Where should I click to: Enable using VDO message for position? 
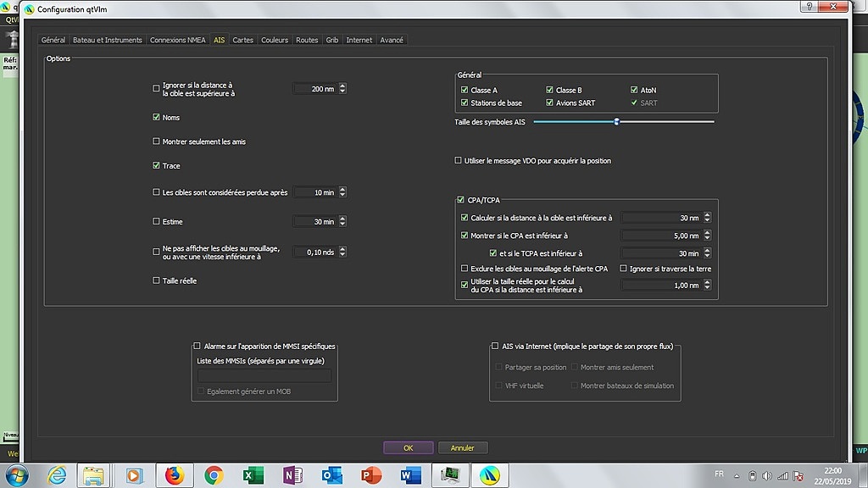point(458,160)
